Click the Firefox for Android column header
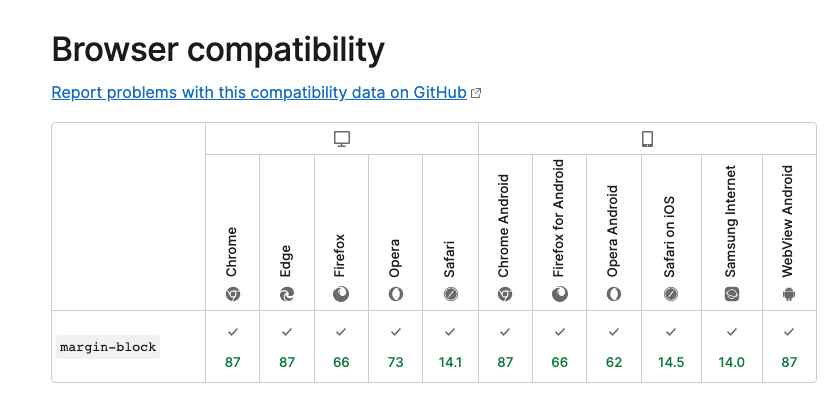838x393 pixels. coord(560,232)
